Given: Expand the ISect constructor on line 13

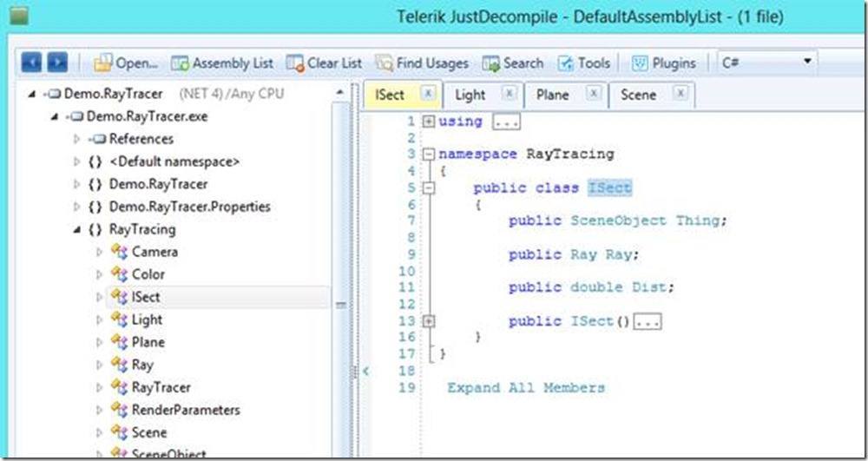Looking at the screenshot, I should coord(429,321).
